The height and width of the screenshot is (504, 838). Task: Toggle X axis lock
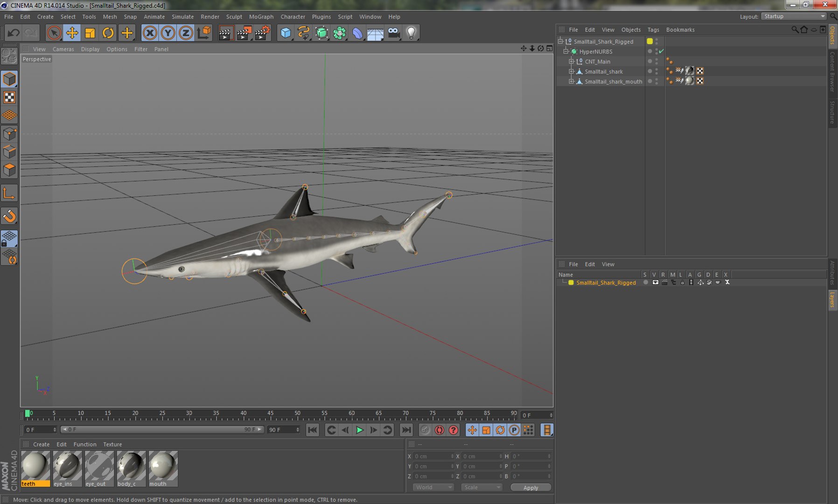click(150, 33)
